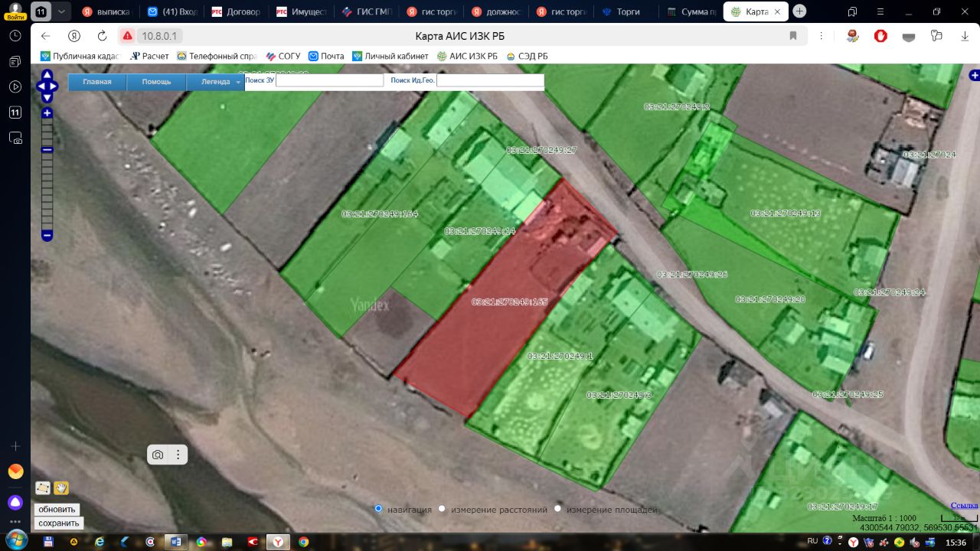The width and height of the screenshot is (980, 551).
Task: Expand the Легенда dropdown
Action: 216,82
